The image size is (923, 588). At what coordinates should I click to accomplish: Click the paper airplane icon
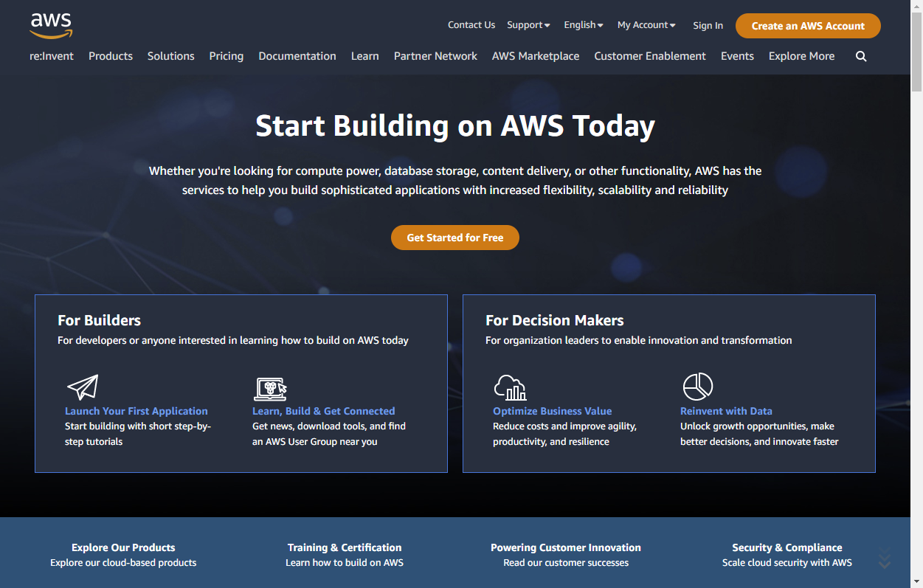(83, 387)
